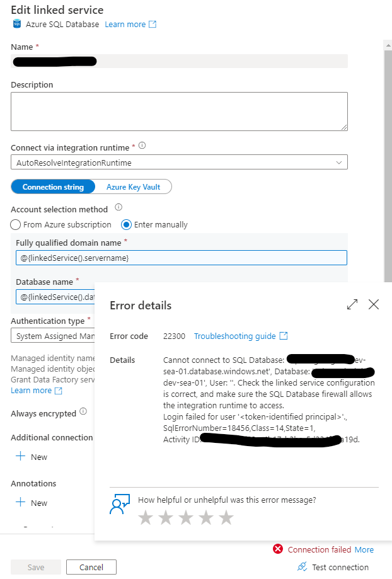Click the Test connection plug icon

tap(303, 566)
